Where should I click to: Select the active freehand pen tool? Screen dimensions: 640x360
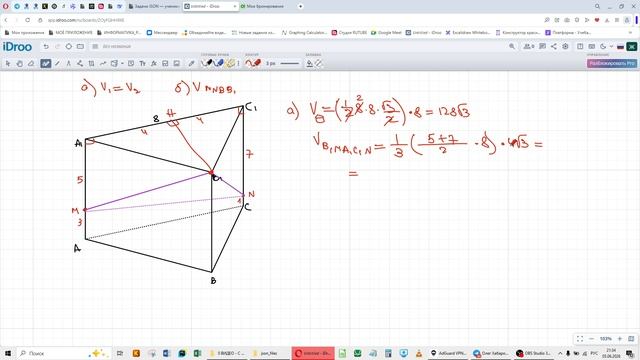(x=45, y=63)
